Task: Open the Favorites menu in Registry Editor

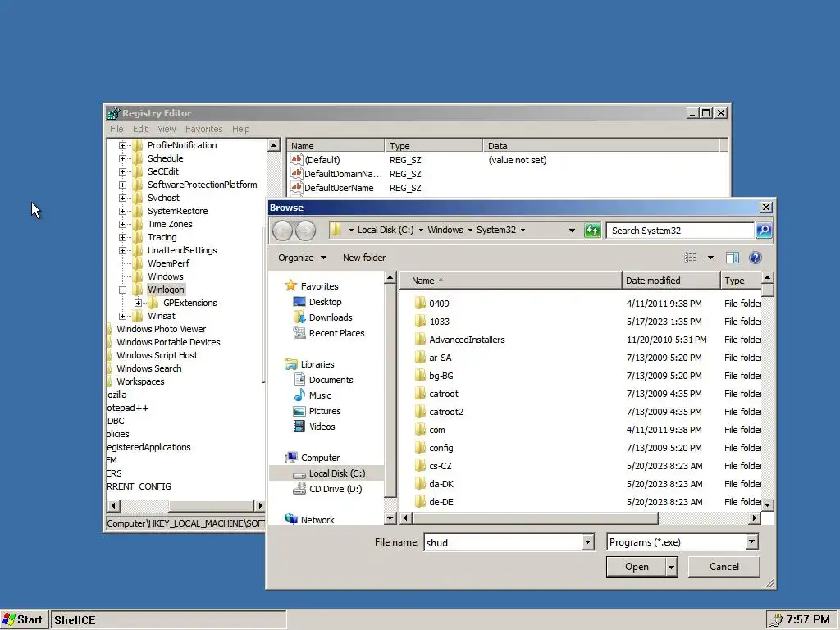Action: [203, 129]
